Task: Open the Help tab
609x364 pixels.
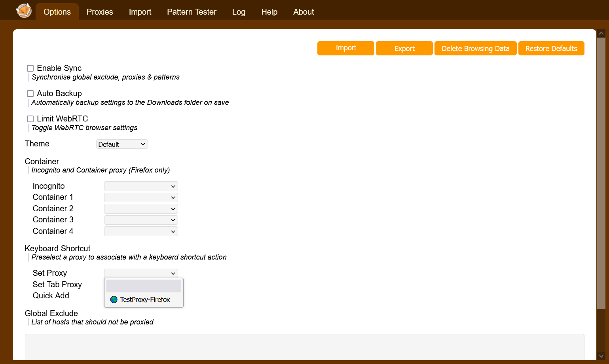Action: 269,12
